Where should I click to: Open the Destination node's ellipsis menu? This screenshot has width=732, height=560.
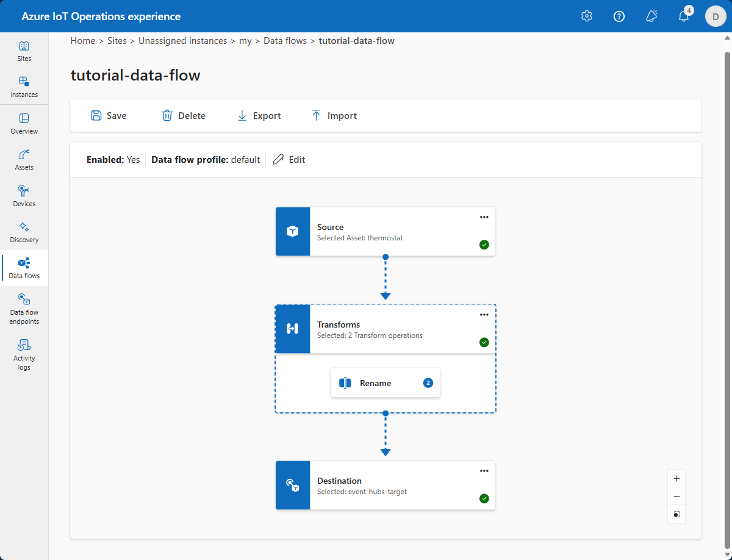pyautogui.click(x=484, y=470)
